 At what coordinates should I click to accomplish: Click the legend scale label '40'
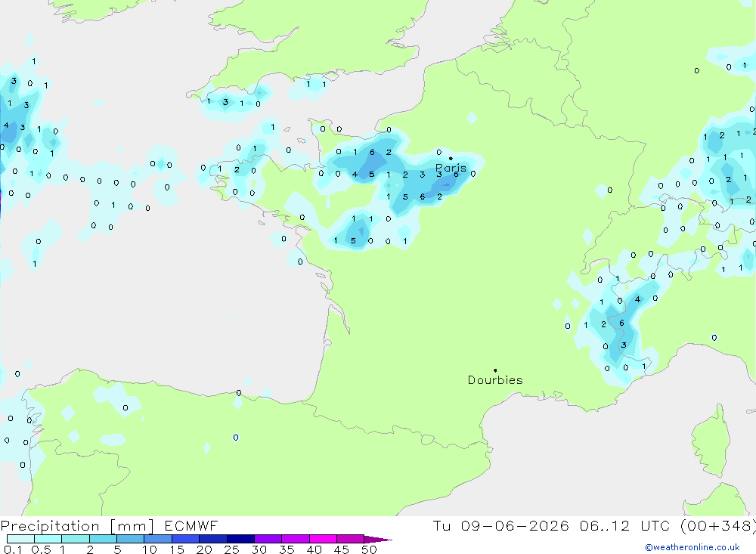tap(314, 549)
